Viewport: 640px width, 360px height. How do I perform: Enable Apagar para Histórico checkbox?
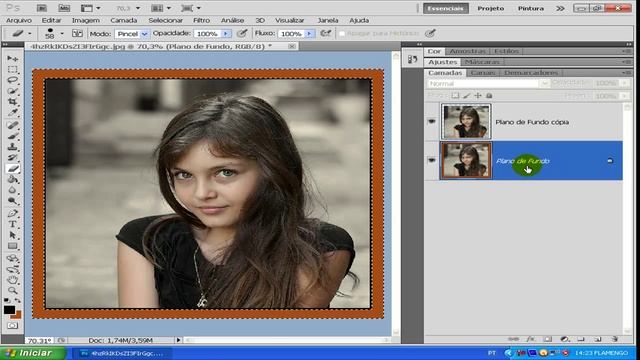[342, 33]
